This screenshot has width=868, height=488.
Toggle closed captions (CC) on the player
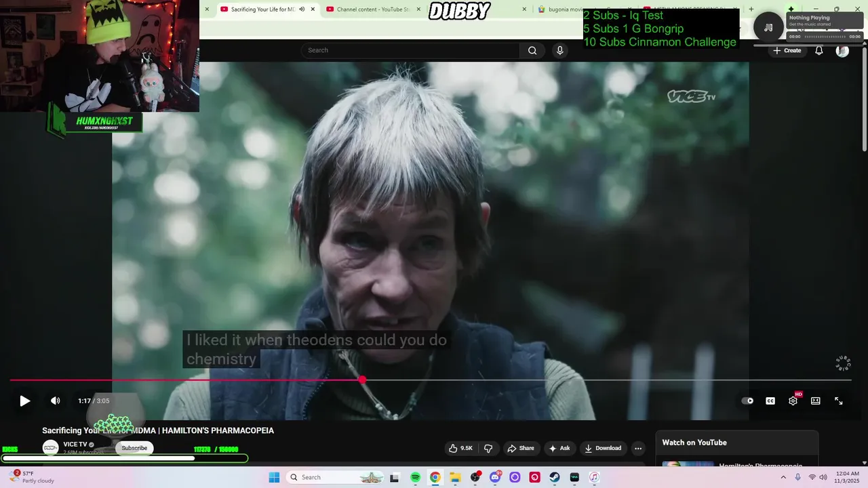click(770, 401)
